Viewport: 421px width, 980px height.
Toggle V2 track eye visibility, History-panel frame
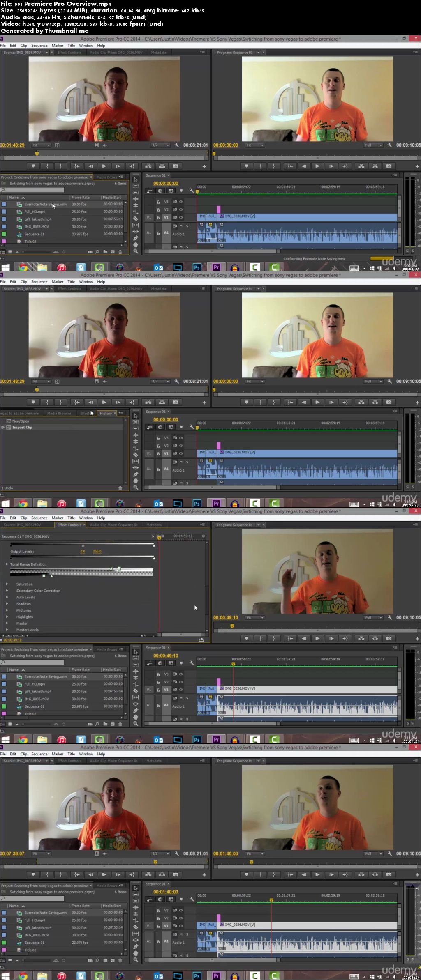pos(180,446)
